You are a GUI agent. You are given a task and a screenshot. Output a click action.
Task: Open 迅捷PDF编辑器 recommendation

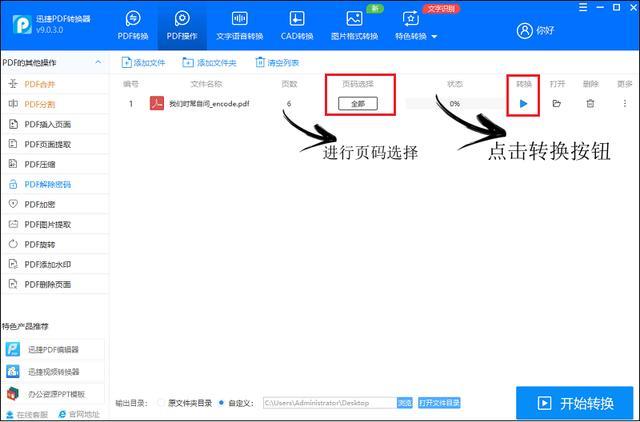pyautogui.click(x=53, y=349)
